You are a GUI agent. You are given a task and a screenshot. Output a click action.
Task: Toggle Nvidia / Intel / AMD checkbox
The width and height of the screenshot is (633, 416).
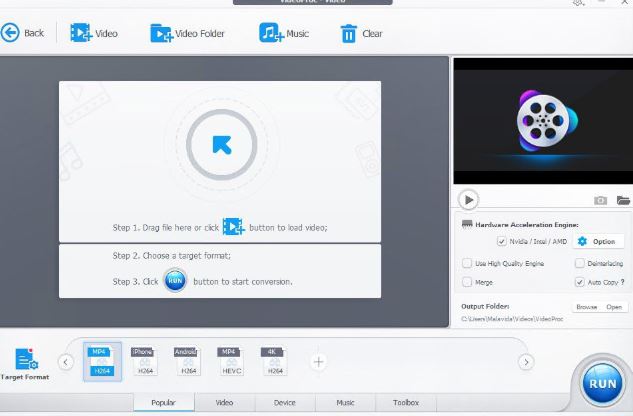coord(501,242)
